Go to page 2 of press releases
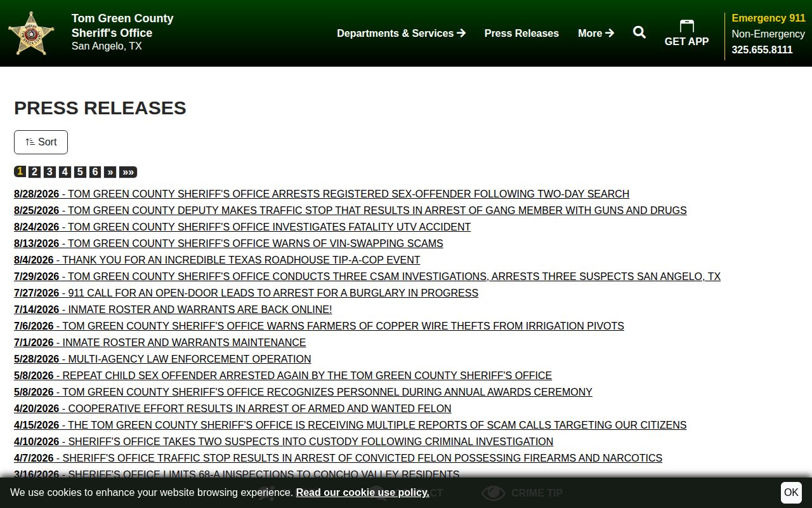The height and width of the screenshot is (508, 812). 35,172
